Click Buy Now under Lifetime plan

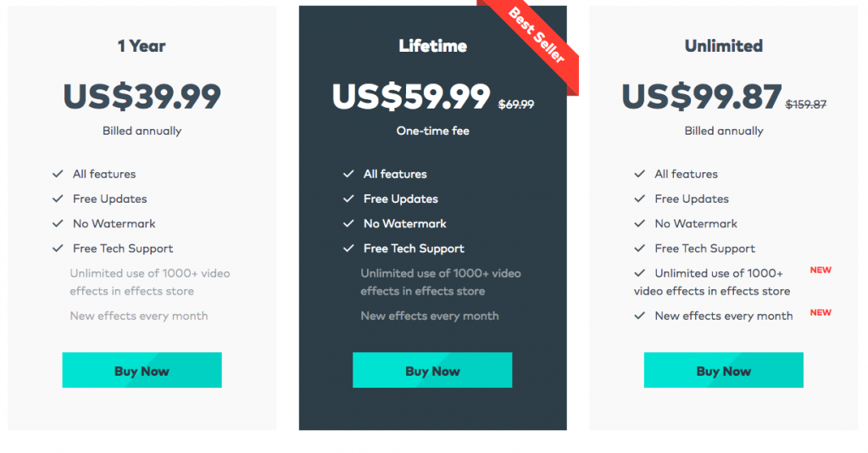pyautogui.click(x=432, y=371)
